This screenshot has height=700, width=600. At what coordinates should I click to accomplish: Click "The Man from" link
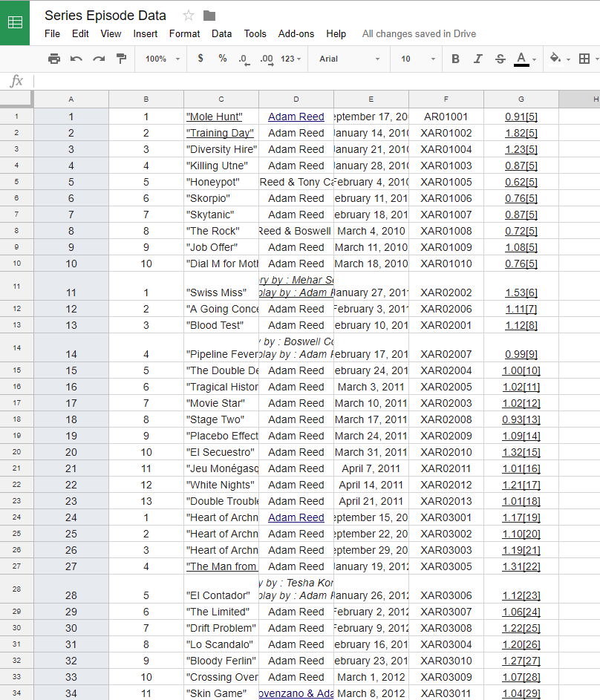[221, 566]
